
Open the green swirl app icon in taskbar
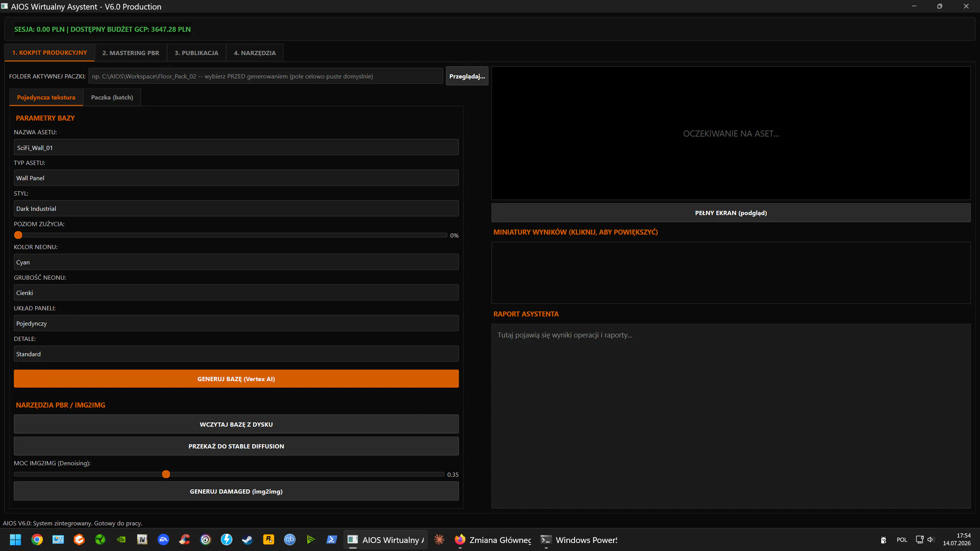pos(100,540)
